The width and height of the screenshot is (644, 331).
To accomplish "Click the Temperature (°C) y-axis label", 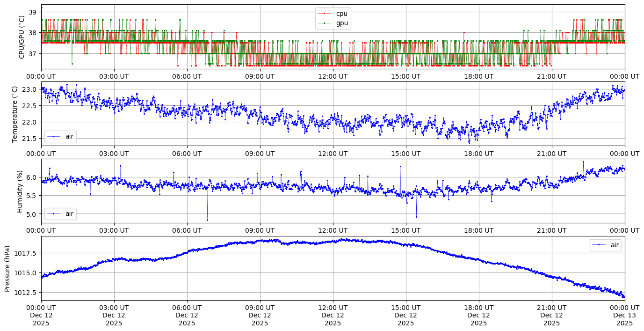I will click(14, 114).
